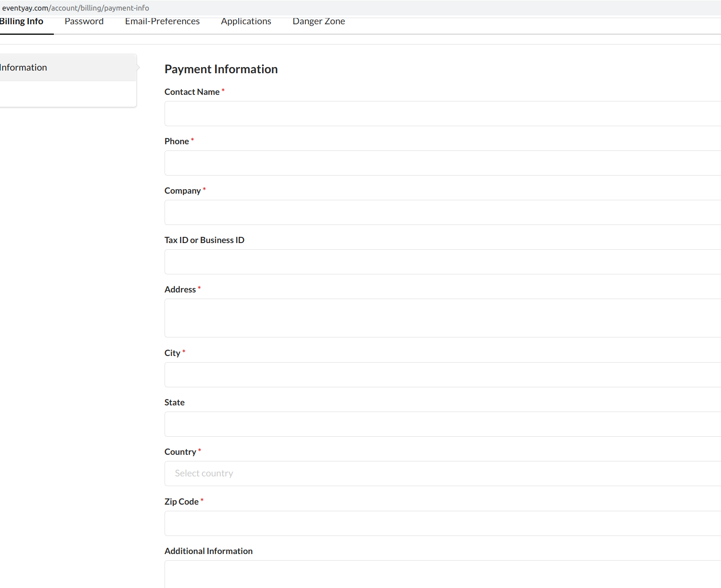Select the Information sidebar item
The image size is (721, 588).
pyautogui.click(x=68, y=67)
